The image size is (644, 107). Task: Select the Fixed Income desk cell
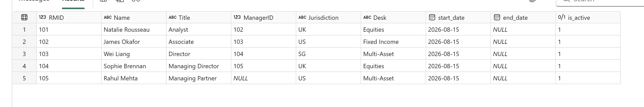(x=393, y=42)
